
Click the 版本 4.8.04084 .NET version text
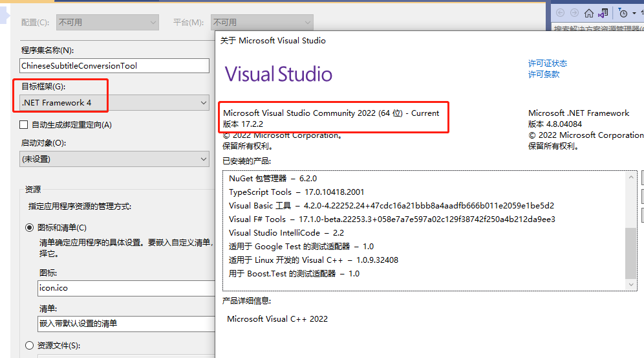(555, 124)
